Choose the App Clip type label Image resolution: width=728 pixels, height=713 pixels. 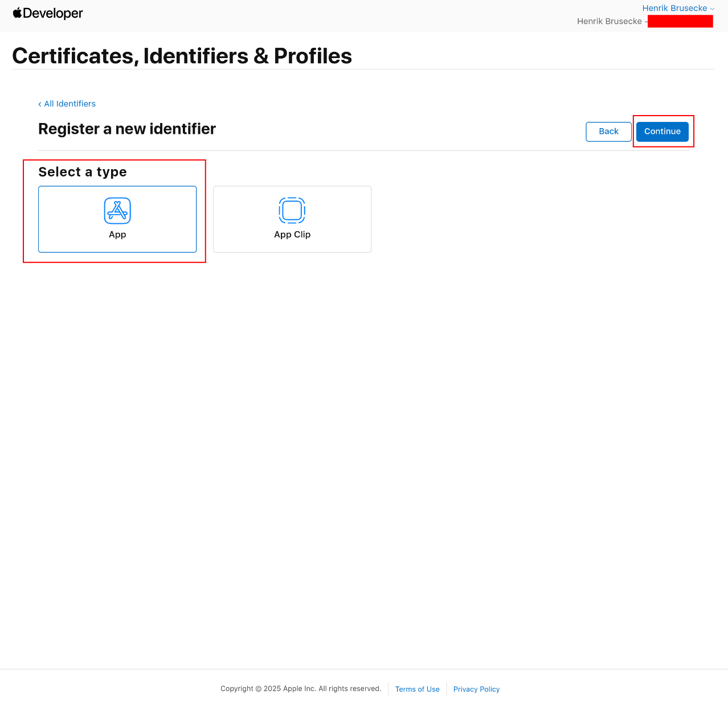tap(292, 235)
